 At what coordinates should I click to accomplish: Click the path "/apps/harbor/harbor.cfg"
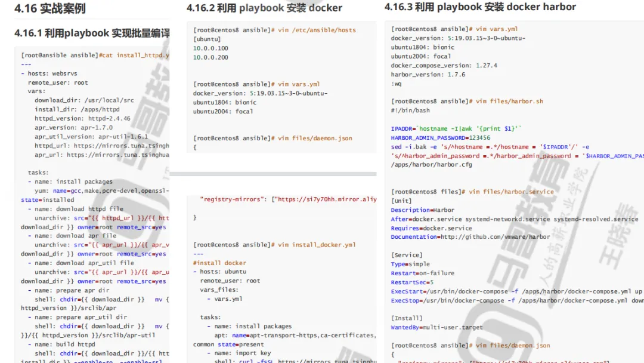(432, 164)
